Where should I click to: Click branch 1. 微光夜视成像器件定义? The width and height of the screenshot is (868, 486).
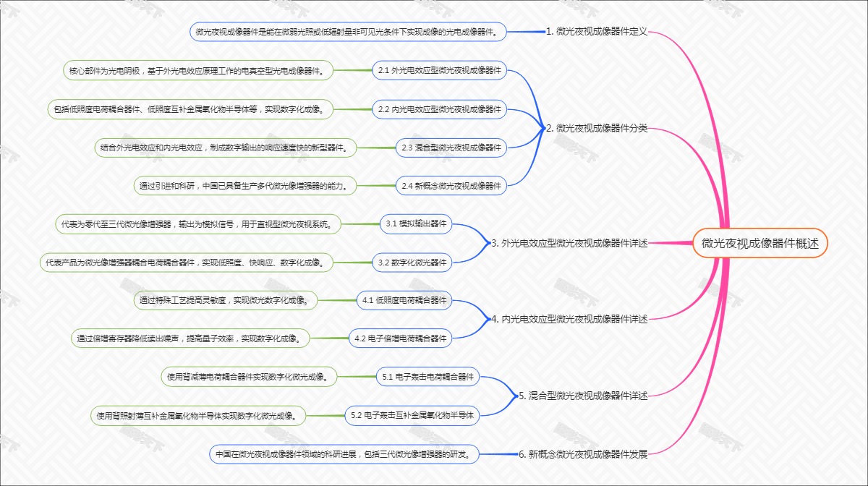point(596,32)
